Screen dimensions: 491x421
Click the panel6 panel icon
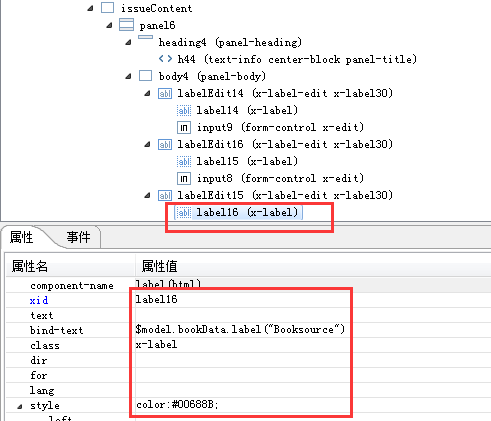(126, 25)
